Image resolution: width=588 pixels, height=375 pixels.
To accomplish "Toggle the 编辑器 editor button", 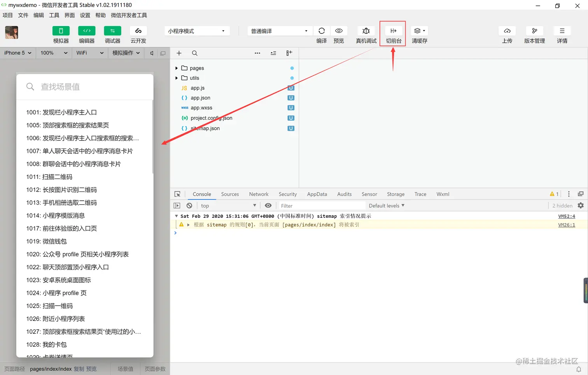I will (x=87, y=31).
